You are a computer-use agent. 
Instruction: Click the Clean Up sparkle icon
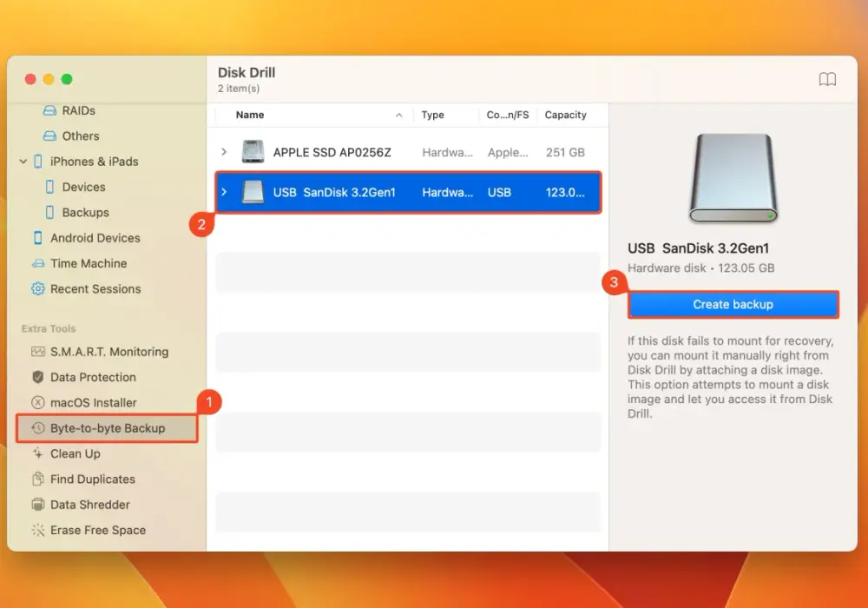coord(37,453)
